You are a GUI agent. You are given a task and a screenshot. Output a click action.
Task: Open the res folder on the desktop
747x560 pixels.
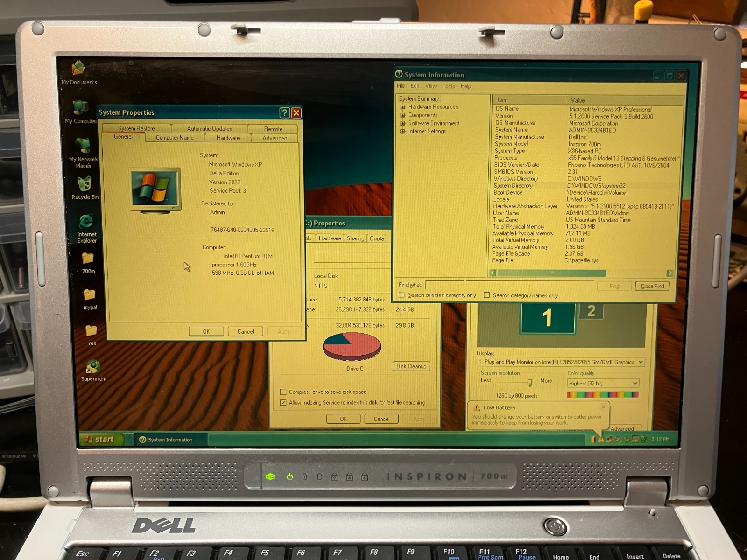(x=92, y=335)
